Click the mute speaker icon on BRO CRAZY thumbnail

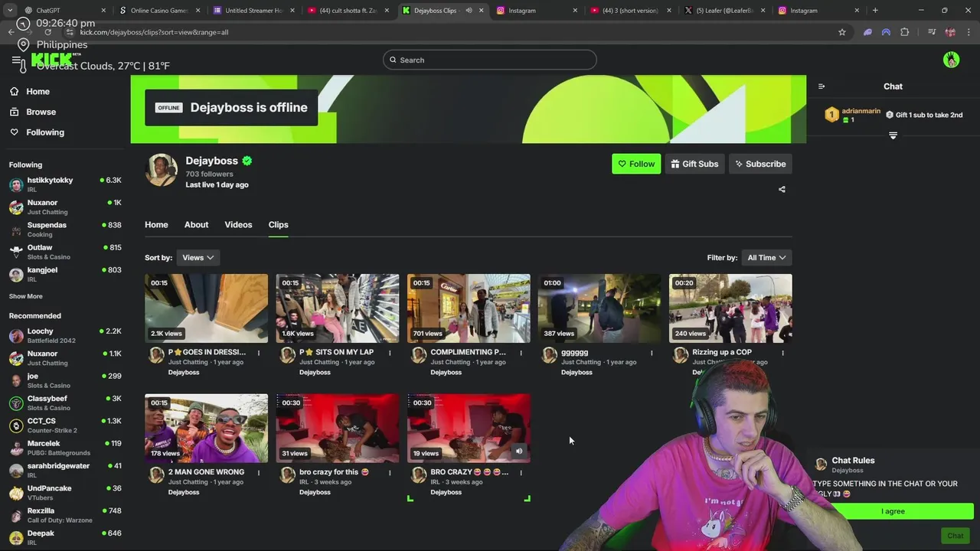pos(519,451)
